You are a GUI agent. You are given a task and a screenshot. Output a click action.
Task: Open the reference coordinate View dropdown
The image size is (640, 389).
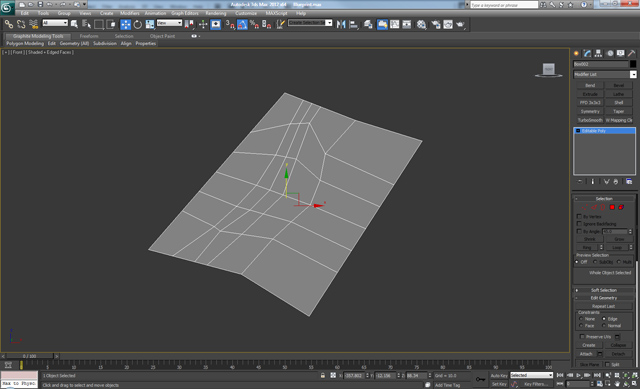[x=169, y=23]
